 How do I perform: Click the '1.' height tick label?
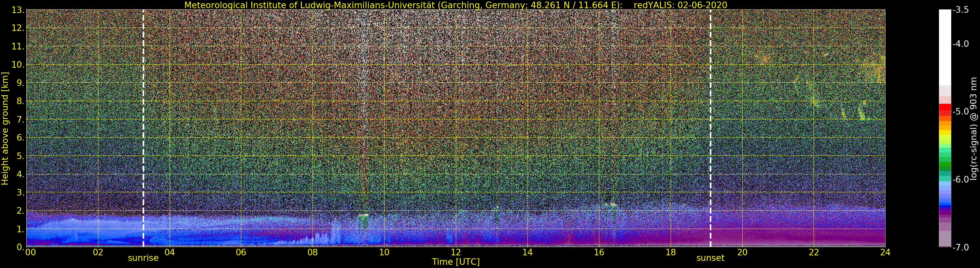click(20, 229)
